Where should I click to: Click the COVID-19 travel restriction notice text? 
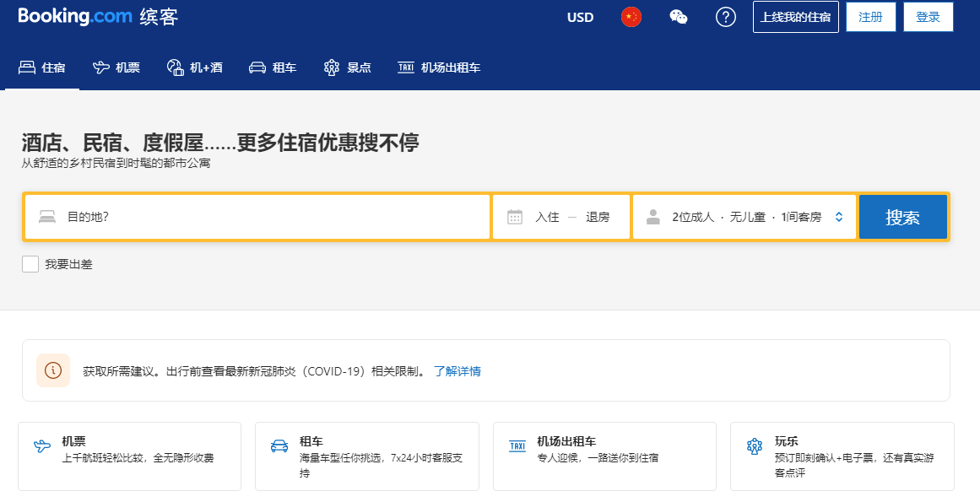click(256, 371)
